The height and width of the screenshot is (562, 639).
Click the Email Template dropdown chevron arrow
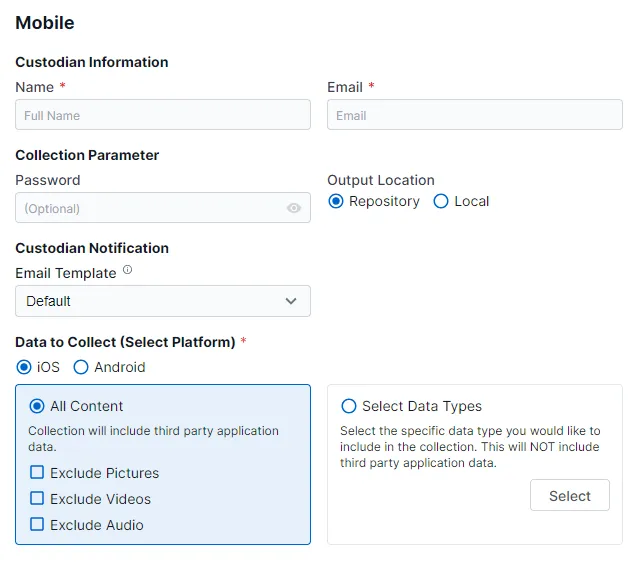click(x=291, y=301)
